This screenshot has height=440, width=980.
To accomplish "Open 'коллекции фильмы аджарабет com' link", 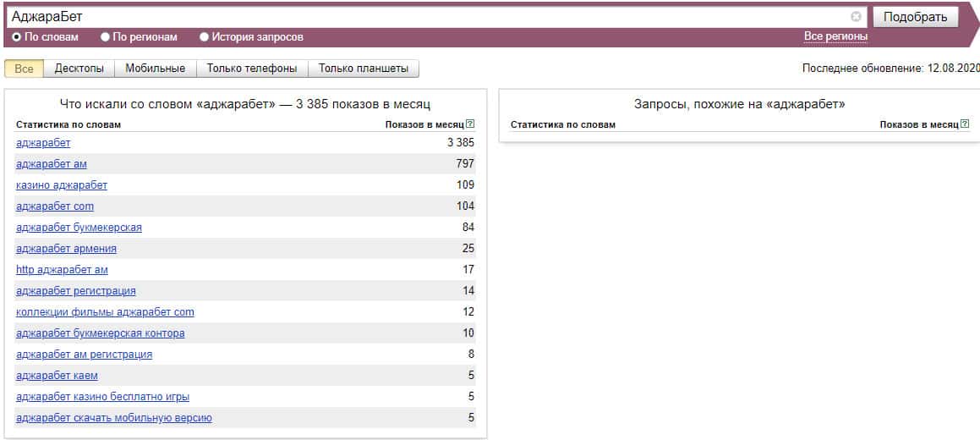I will tap(105, 312).
